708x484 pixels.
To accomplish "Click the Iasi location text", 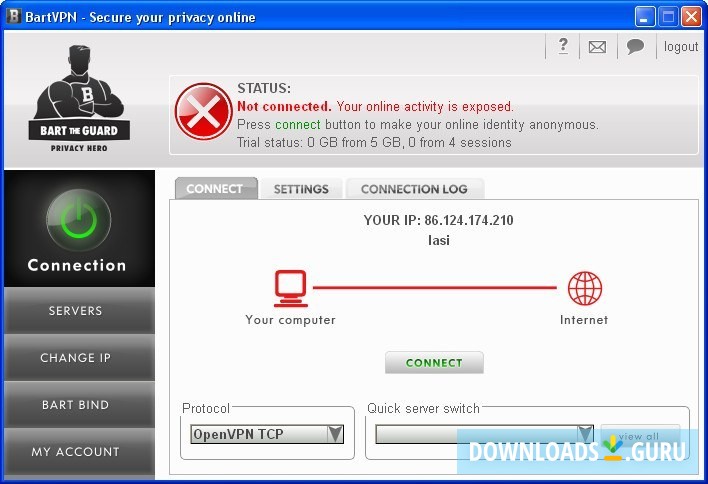I will [x=438, y=240].
